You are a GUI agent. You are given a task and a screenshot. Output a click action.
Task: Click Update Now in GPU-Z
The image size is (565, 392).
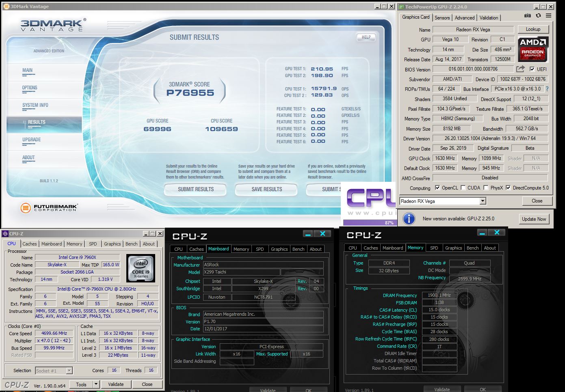534,219
